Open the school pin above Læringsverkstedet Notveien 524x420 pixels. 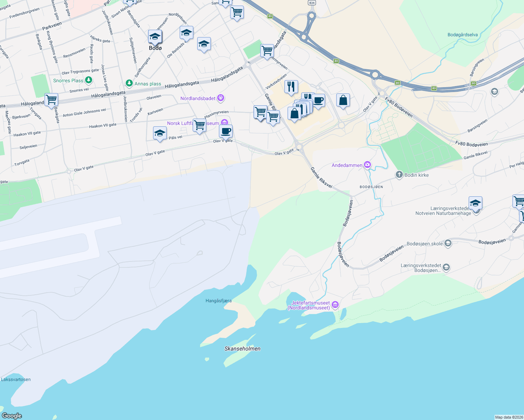coord(475,203)
